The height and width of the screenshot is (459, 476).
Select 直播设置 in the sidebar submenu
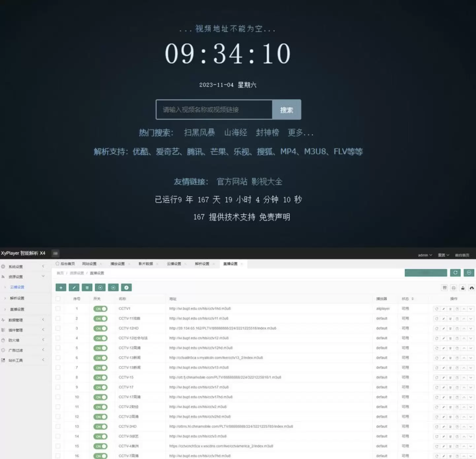pos(17,309)
